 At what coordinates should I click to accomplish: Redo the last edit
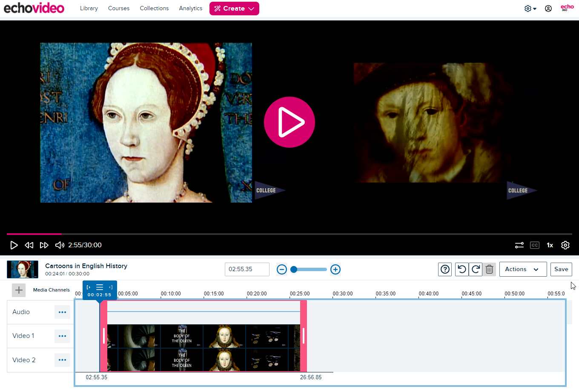pyautogui.click(x=476, y=269)
